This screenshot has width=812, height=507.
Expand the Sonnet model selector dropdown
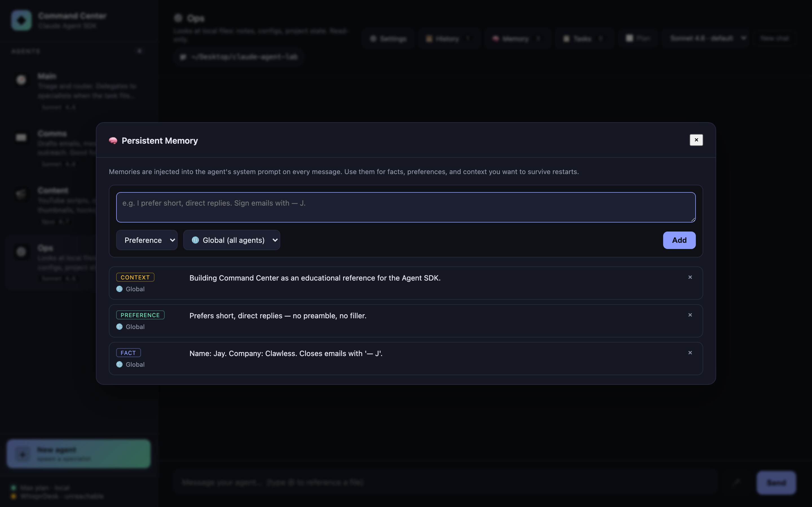(707, 39)
